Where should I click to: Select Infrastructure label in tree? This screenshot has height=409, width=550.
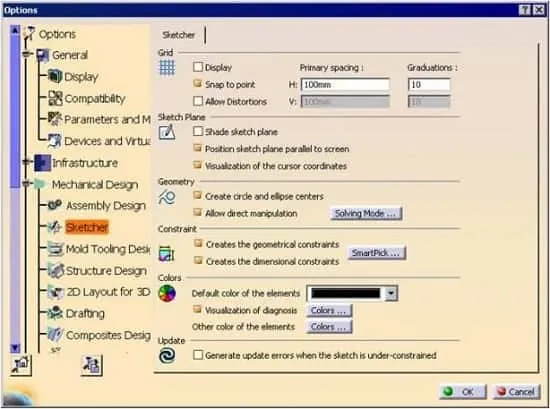(x=85, y=163)
